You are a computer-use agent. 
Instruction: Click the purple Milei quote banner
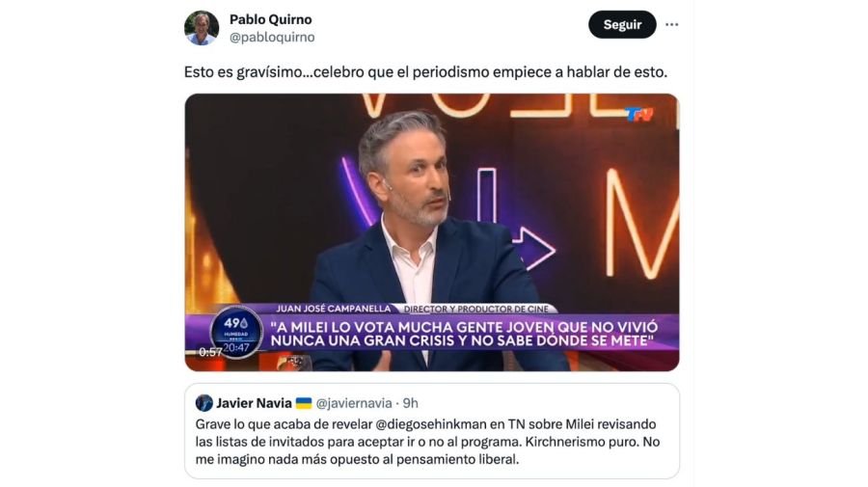(462, 334)
